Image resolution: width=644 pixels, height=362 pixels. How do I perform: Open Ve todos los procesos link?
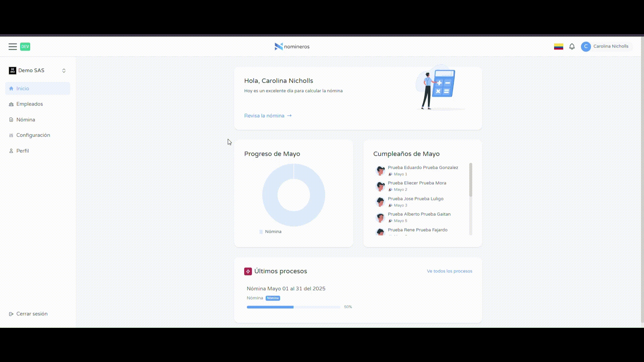(449, 271)
